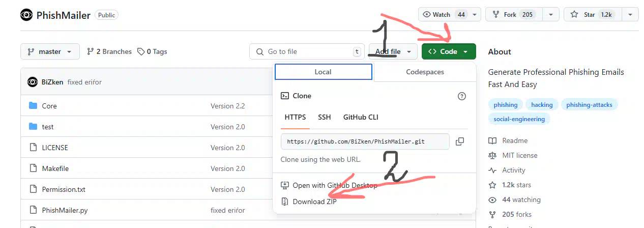Click the branch icon beside 2 Branches
Image resolution: width=644 pixels, height=228 pixels.
pyautogui.click(x=91, y=51)
